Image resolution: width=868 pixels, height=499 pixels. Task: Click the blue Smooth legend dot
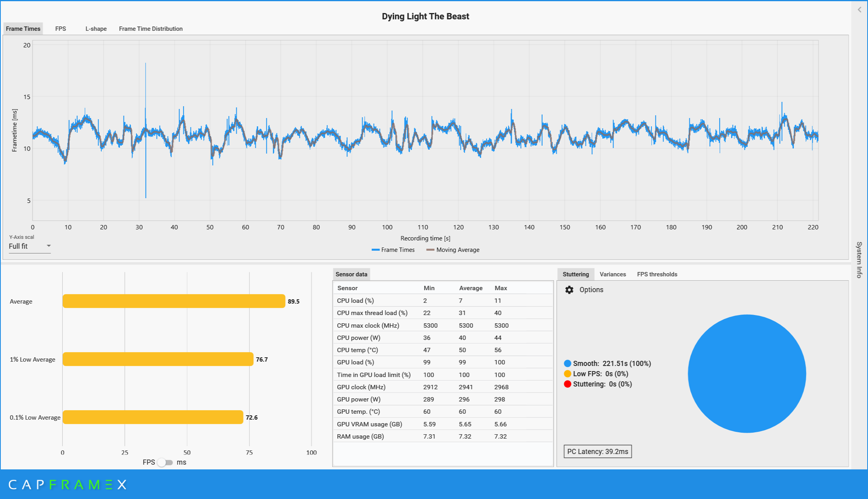(x=567, y=364)
